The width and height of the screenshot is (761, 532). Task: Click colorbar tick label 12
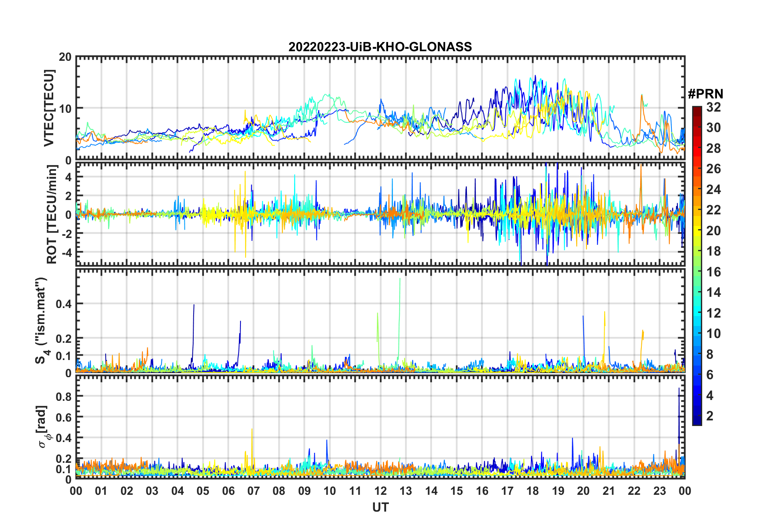[713, 313]
